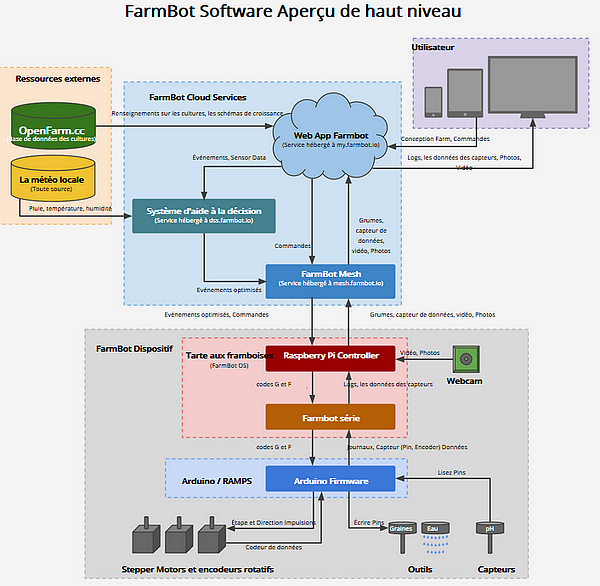Click the Conception Farm, Commandes label

pyautogui.click(x=445, y=139)
